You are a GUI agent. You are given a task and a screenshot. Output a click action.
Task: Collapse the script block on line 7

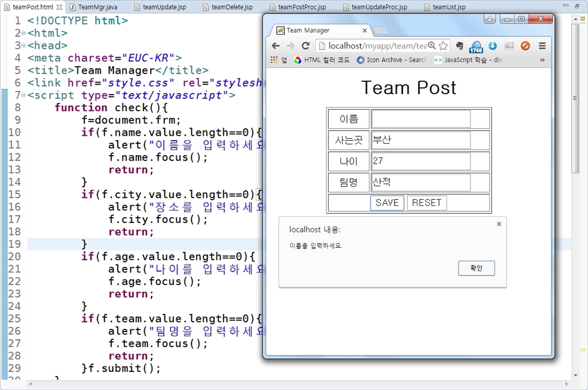(24, 95)
